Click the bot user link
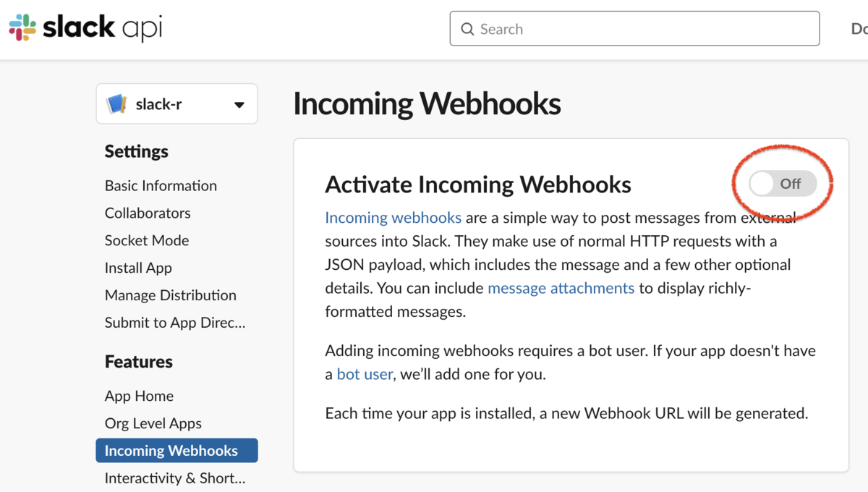The width and height of the screenshot is (868, 492). tap(365, 375)
